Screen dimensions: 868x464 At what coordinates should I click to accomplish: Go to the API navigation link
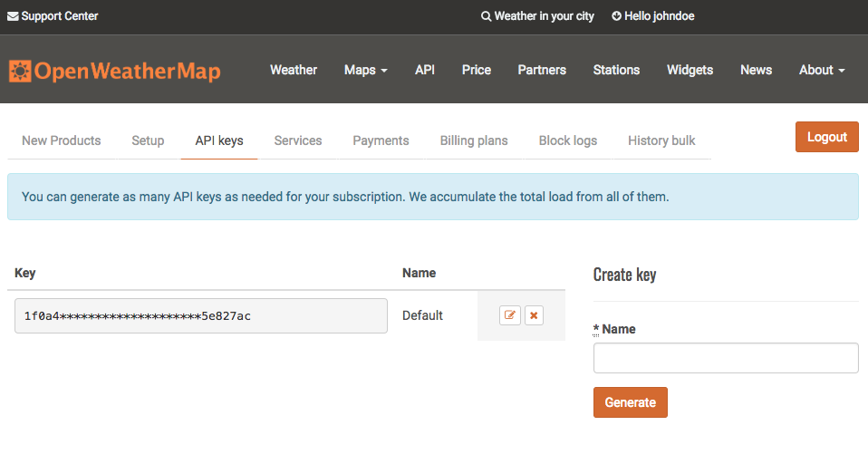click(425, 70)
